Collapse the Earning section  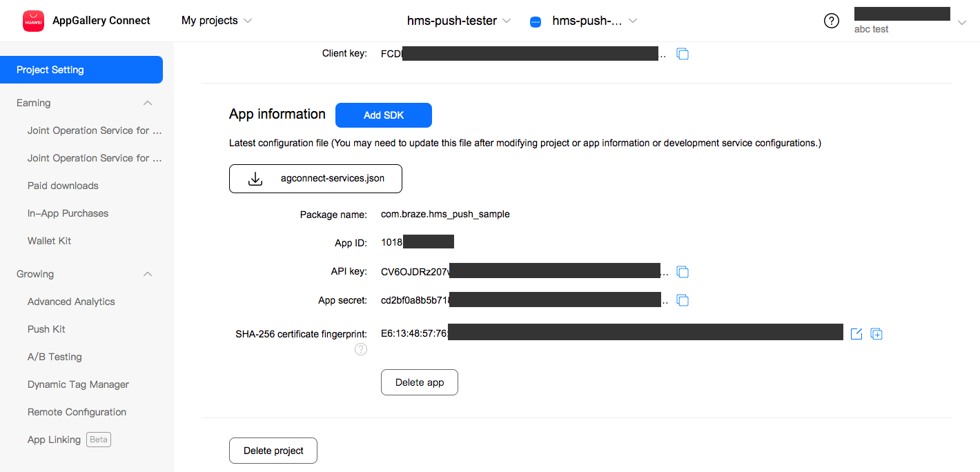pyautogui.click(x=147, y=103)
